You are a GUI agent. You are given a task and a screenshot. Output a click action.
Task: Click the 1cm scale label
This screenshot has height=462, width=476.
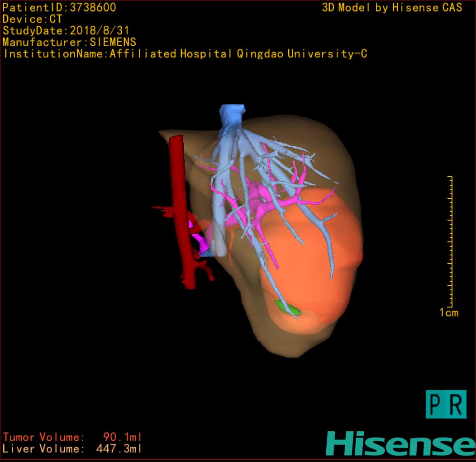[x=448, y=313]
